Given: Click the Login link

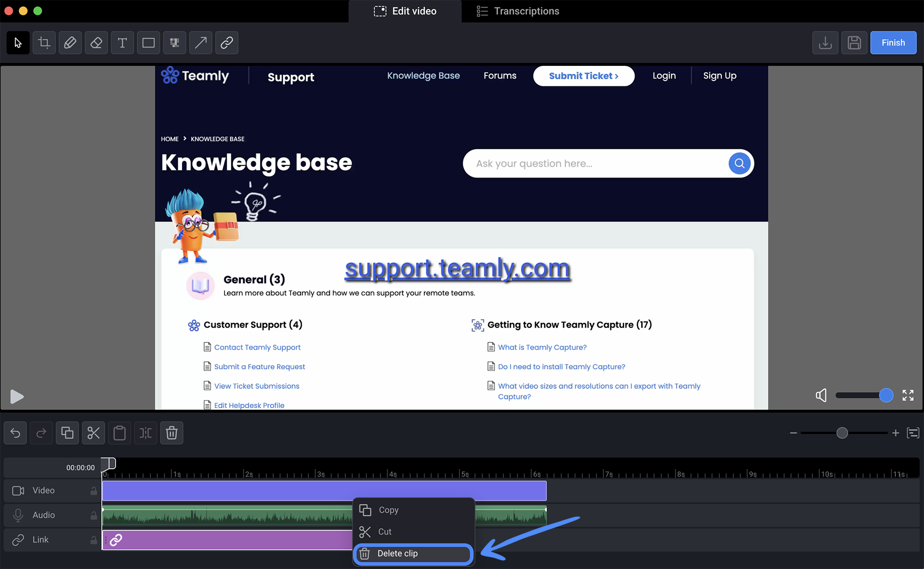Looking at the screenshot, I should 664,76.
